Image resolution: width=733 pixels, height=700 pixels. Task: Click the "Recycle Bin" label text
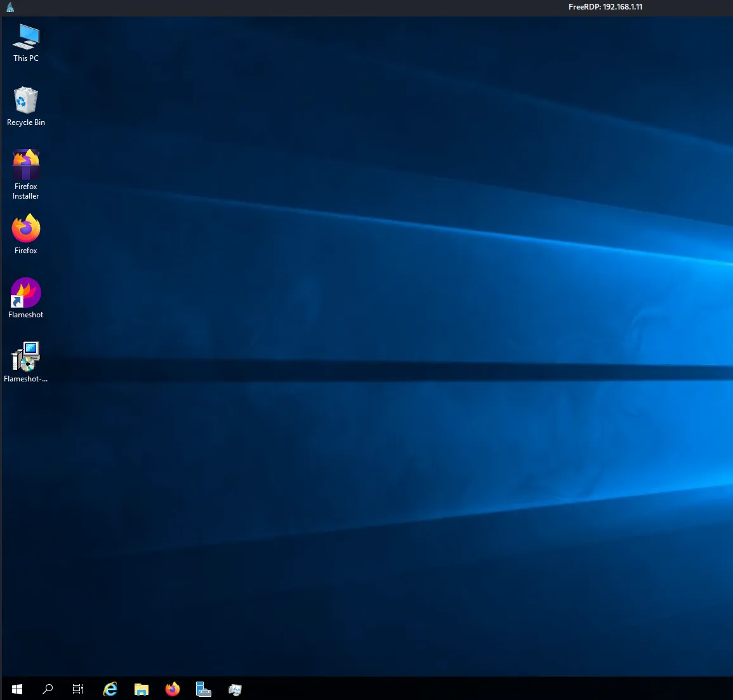pyautogui.click(x=26, y=122)
